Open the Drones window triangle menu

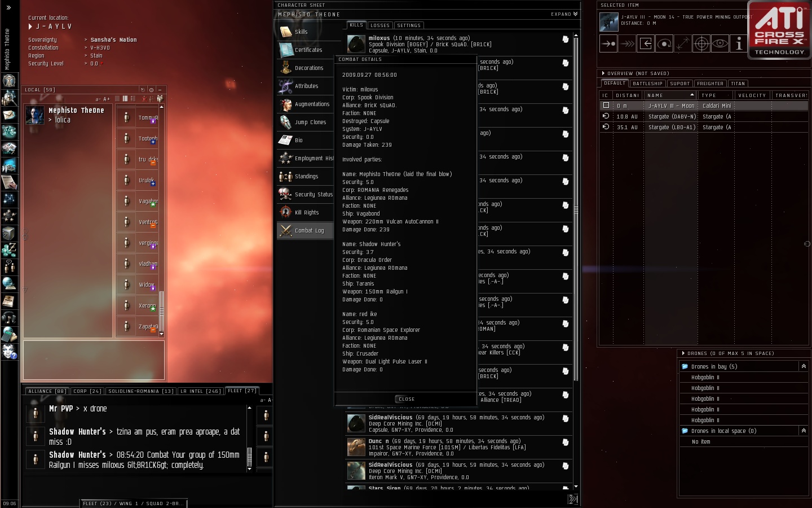pos(683,353)
